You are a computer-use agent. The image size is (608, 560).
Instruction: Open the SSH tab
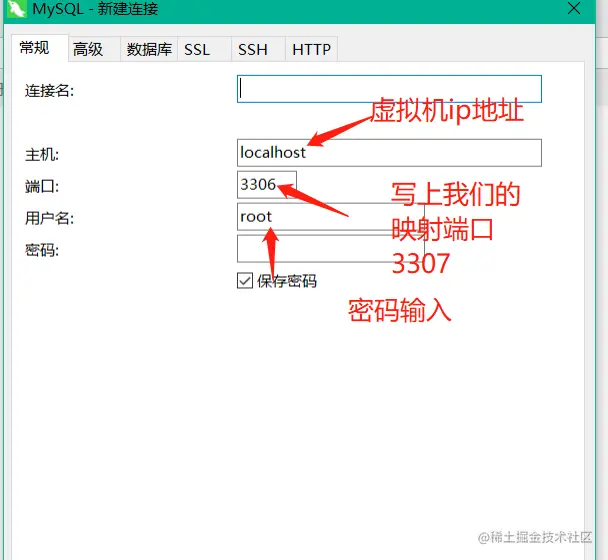pos(258,49)
